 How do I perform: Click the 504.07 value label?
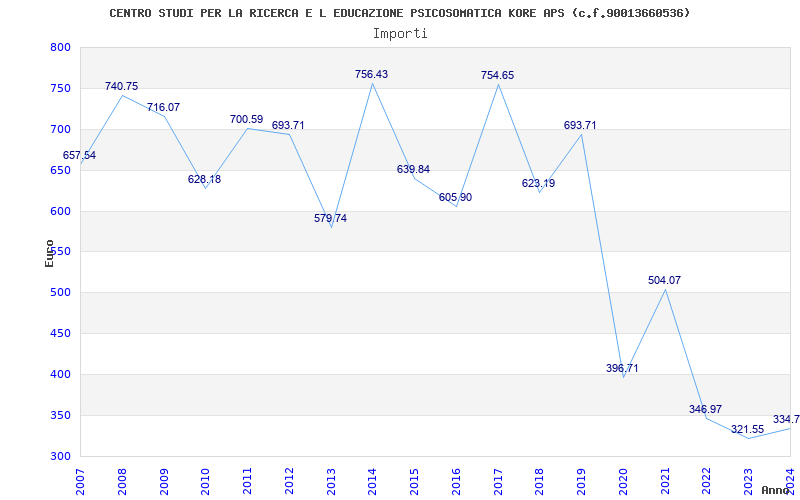(664, 280)
